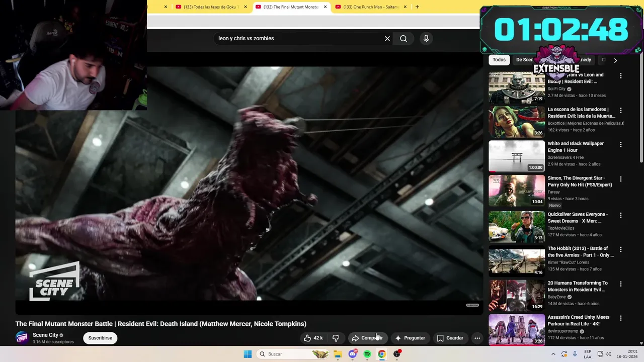The width and height of the screenshot is (644, 362).
Task: Open options for Sci-Fi City video
Action: point(620,76)
